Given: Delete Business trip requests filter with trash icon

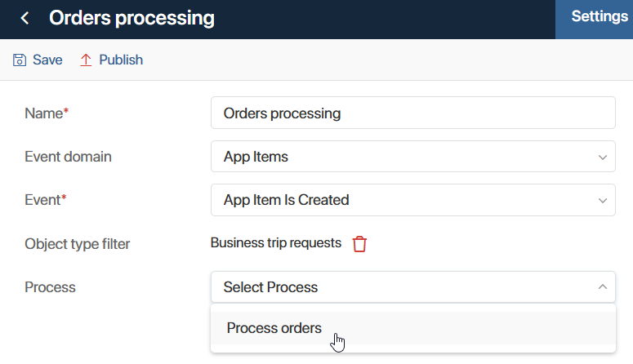Looking at the screenshot, I should 359,244.
